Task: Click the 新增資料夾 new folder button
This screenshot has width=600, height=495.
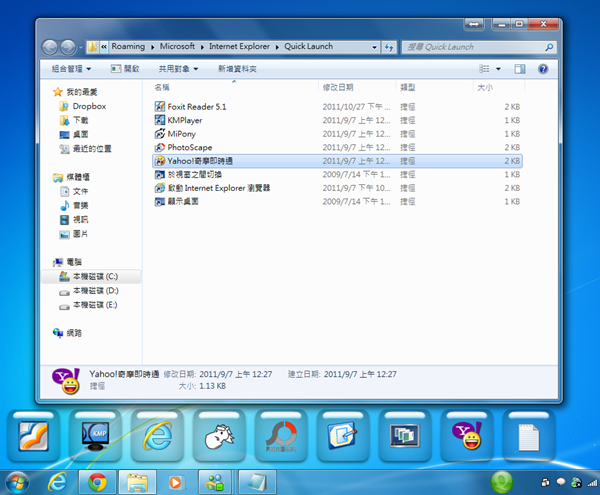Action: point(237,69)
